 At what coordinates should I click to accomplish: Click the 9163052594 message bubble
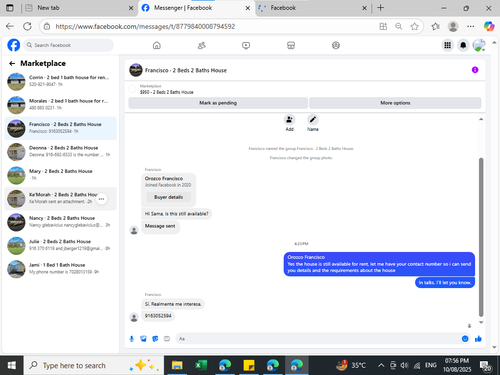[158, 316]
